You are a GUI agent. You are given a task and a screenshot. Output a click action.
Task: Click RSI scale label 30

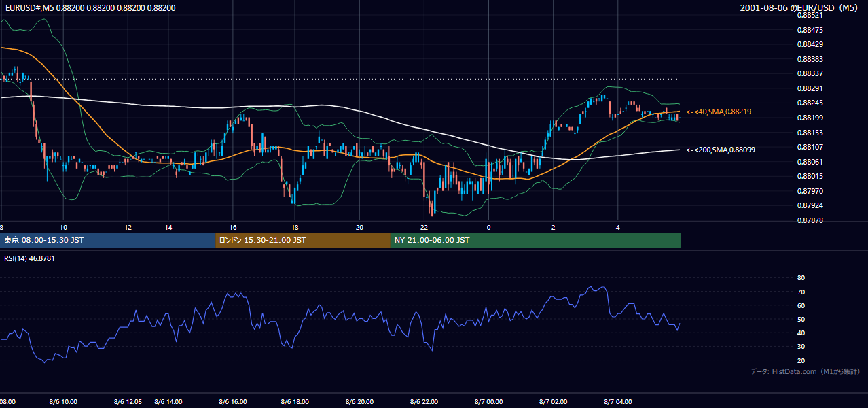[801, 347]
